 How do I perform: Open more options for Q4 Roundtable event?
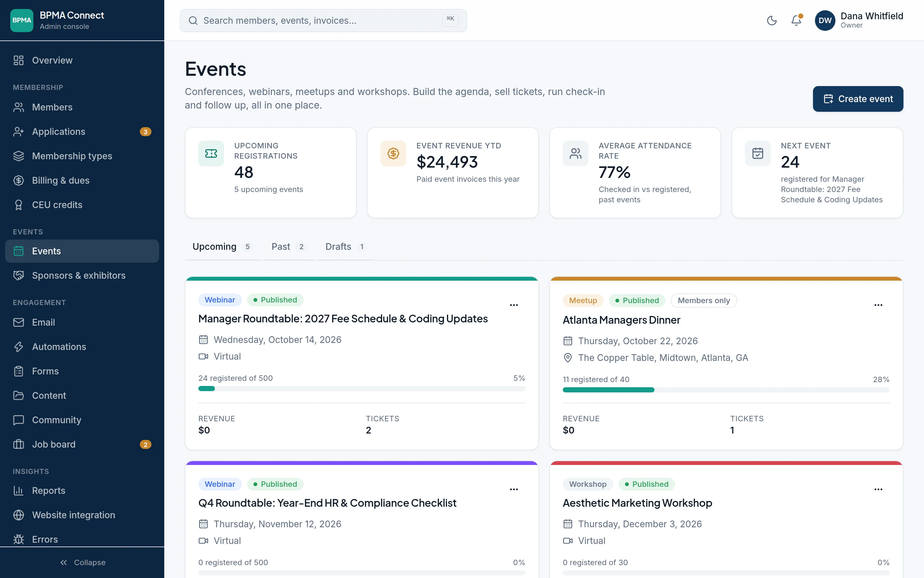tap(514, 489)
